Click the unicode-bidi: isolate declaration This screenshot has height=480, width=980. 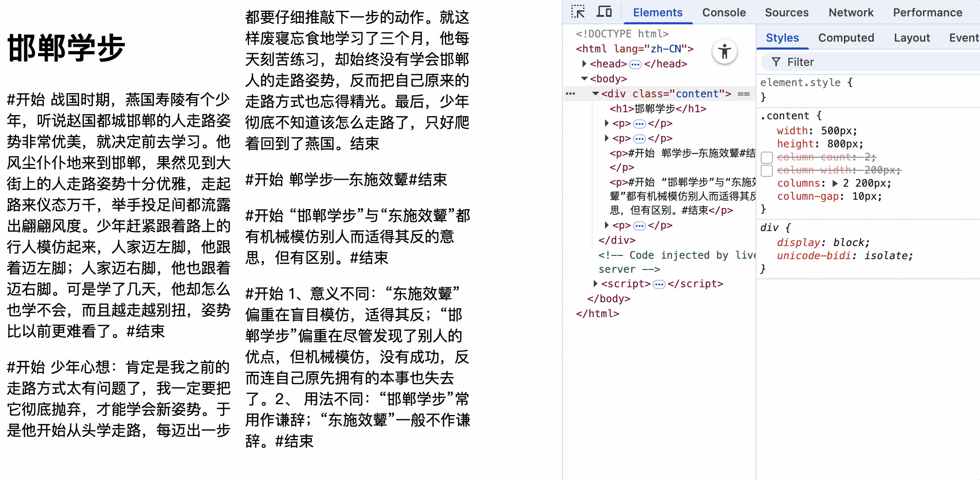pyautogui.click(x=844, y=255)
